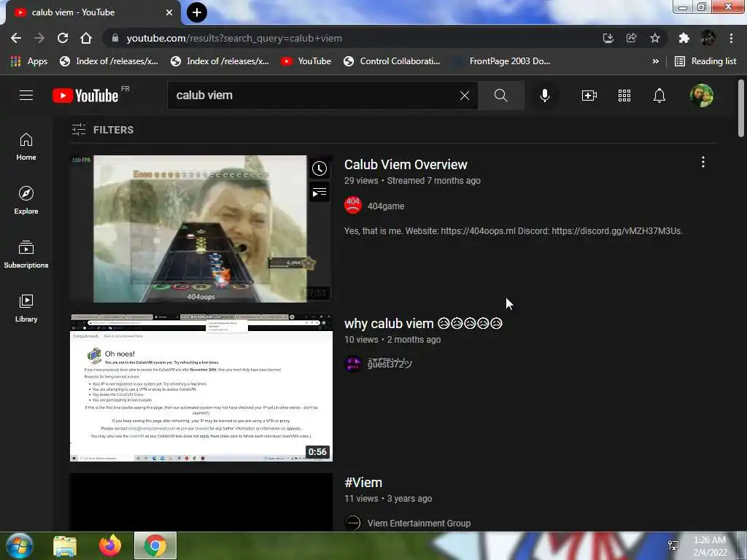This screenshot has height=560, width=747.
Task: Open the notifications bell
Action: pos(659,96)
